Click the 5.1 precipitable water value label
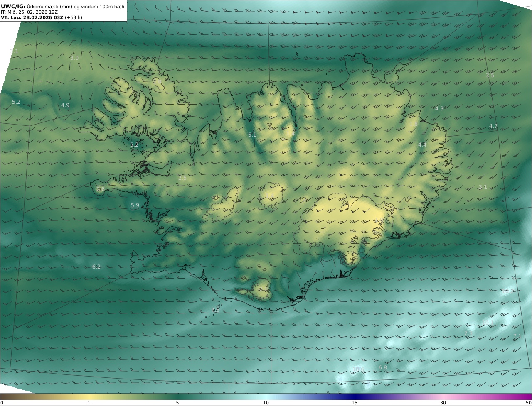 (252, 135)
